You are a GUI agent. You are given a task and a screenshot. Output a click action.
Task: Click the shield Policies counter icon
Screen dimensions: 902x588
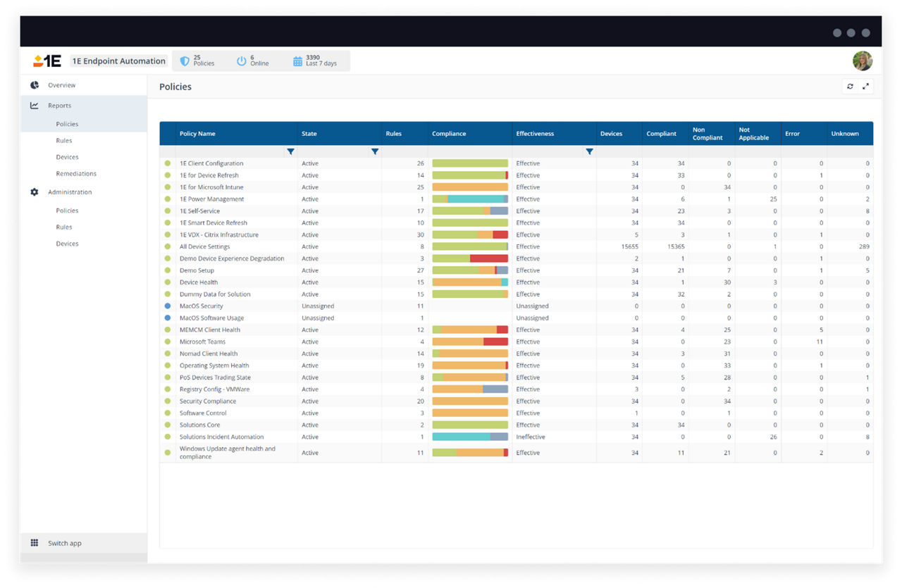coord(185,61)
